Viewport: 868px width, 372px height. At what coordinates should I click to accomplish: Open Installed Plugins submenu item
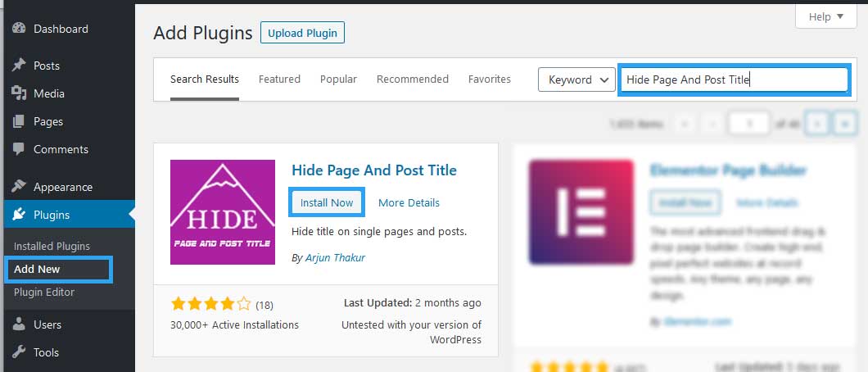pos(52,247)
